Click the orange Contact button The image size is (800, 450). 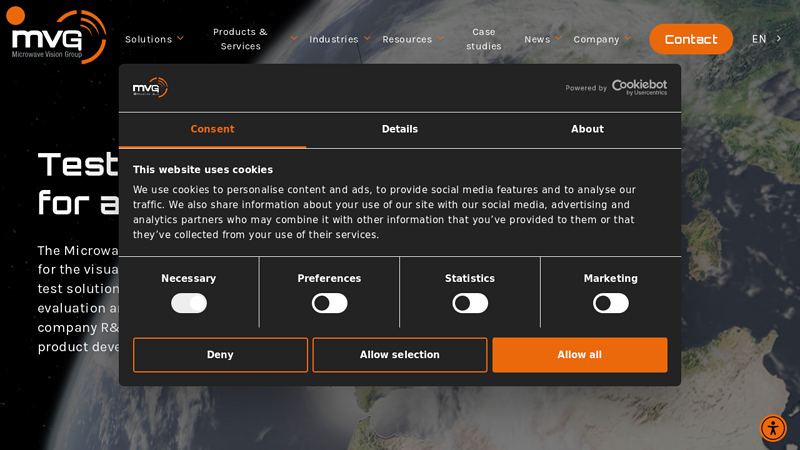click(691, 39)
